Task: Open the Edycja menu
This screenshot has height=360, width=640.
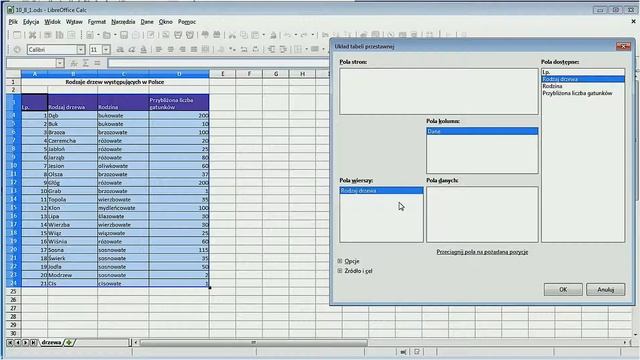Action: tap(31, 22)
